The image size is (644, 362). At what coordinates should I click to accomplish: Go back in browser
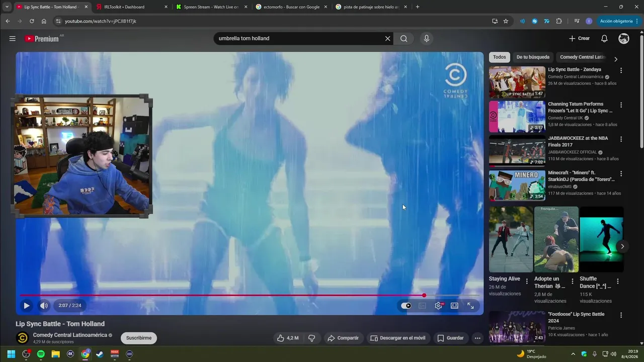pyautogui.click(x=8, y=21)
